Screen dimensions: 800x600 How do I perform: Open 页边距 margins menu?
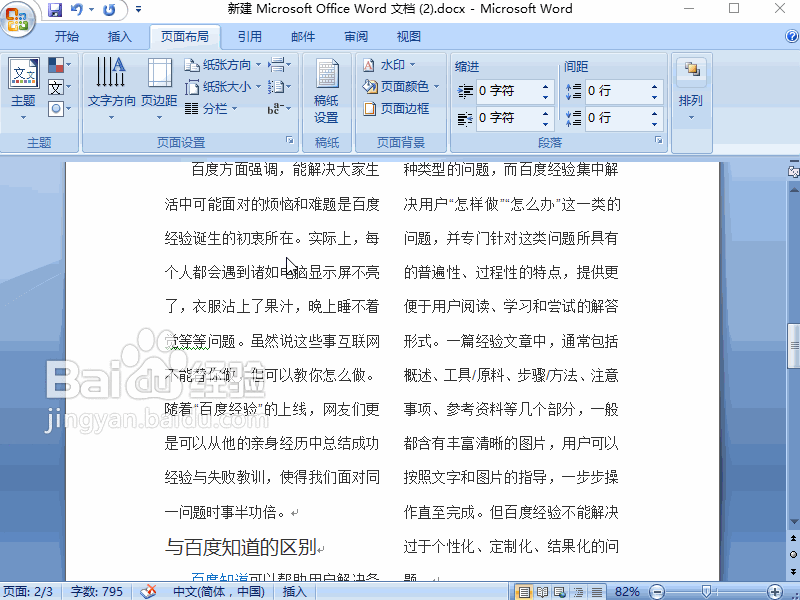[159, 90]
